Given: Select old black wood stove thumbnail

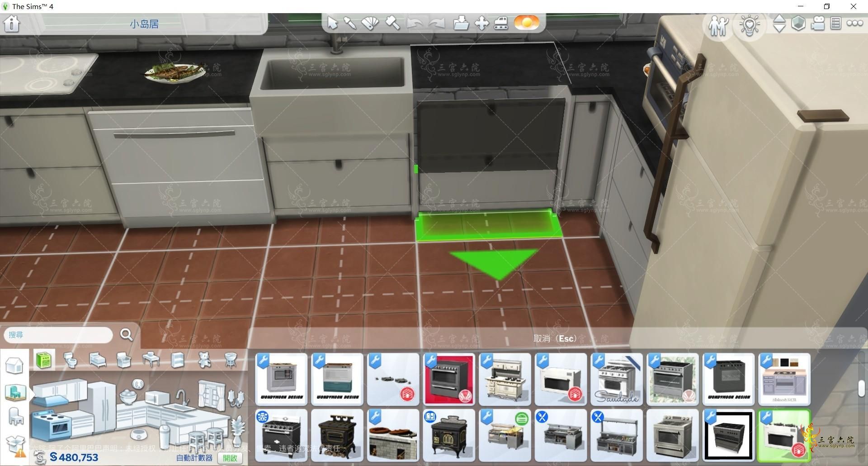Looking at the screenshot, I should [337, 435].
